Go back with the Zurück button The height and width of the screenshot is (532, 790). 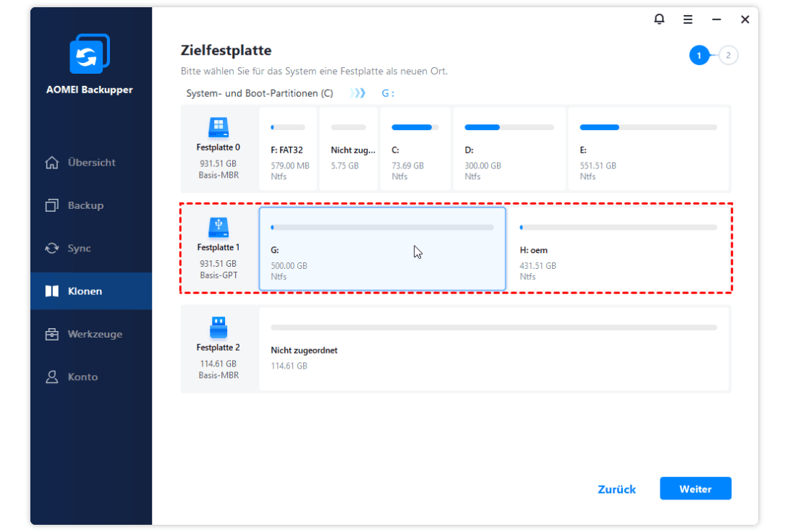616,489
